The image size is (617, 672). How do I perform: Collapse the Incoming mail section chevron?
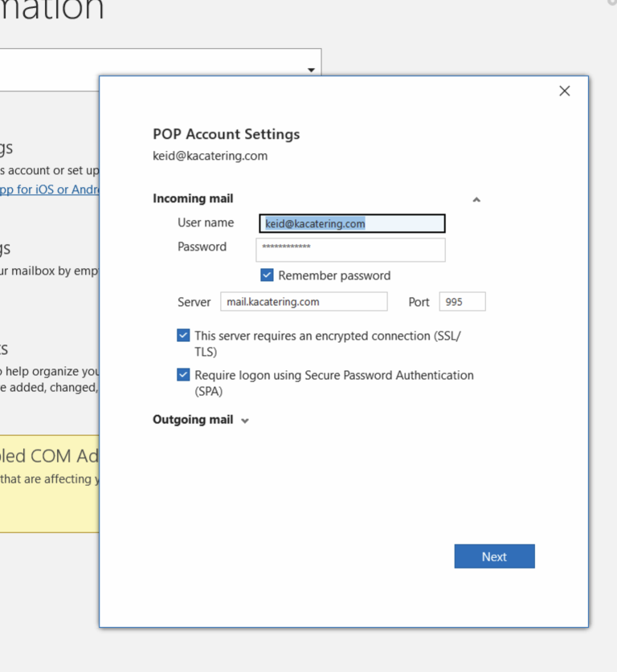[x=476, y=199]
